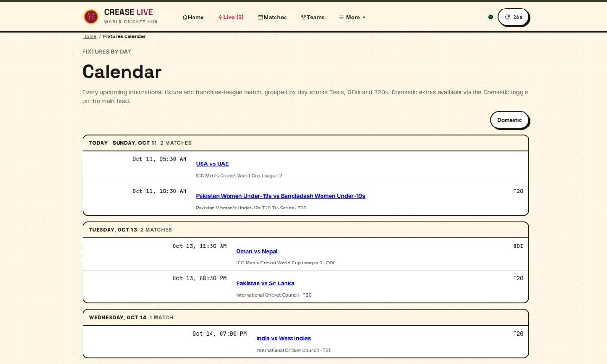Click the Crease Live cricket ball logo
This screenshot has width=607, height=364.
click(x=91, y=17)
